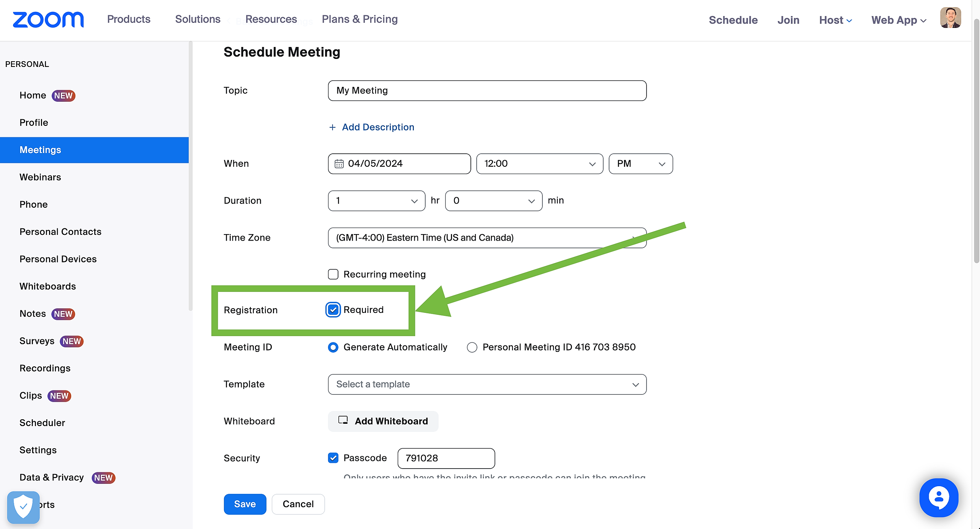Click the security shield badge icon
Viewport: 980px width, 529px height.
[23, 507]
